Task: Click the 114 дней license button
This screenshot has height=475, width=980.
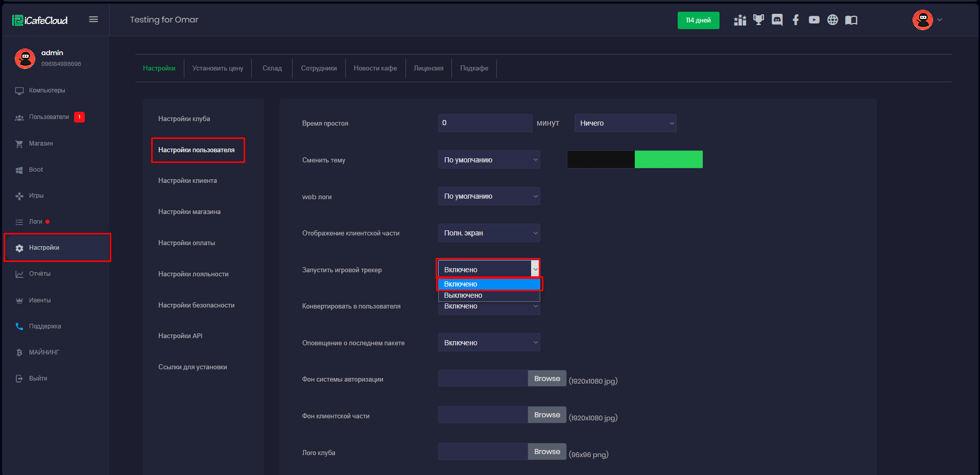Action: [698, 20]
